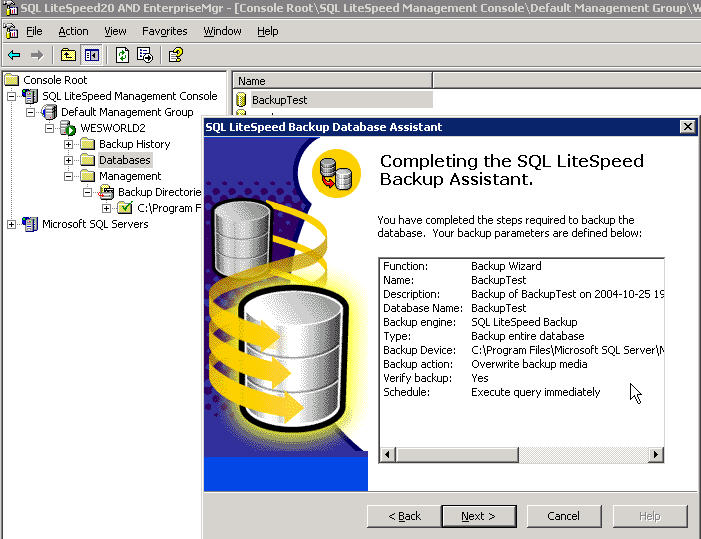
Task: Click the Cancel button in wizard
Action: (563, 516)
